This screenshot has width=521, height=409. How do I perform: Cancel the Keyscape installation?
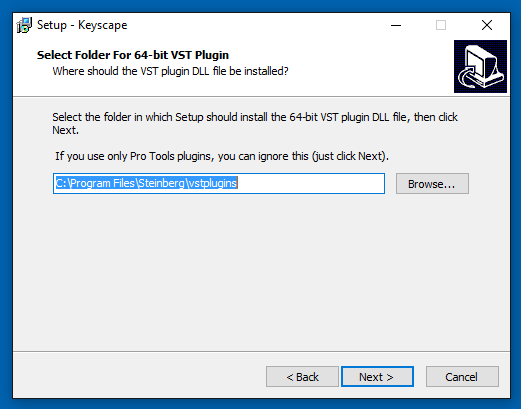pyautogui.click(x=462, y=377)
